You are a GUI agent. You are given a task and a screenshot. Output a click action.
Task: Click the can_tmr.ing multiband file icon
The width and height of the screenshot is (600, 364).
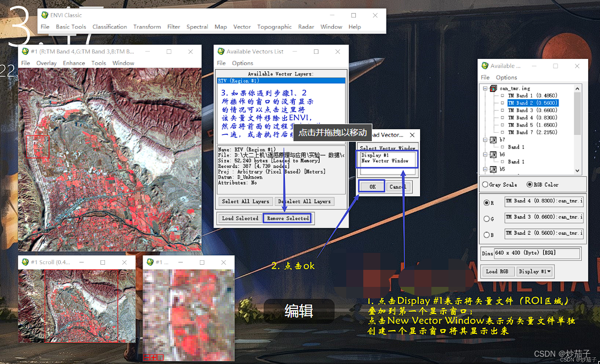point(494,88)
